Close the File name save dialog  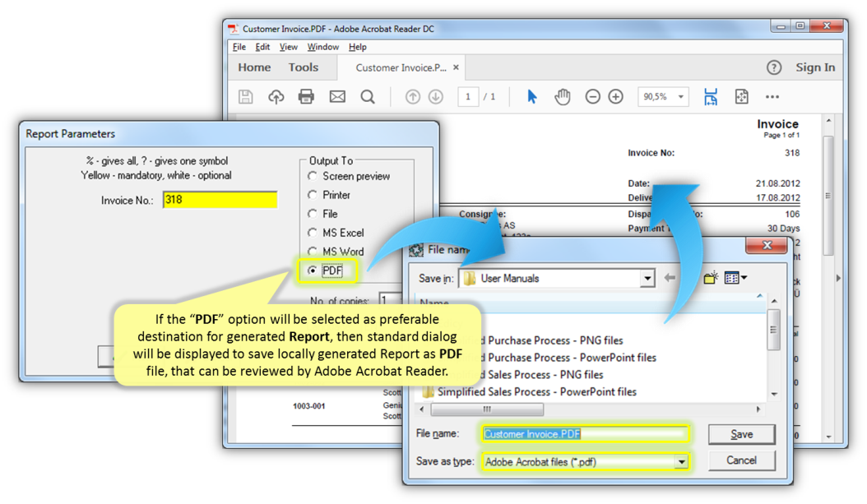click(x=767, y=245)
